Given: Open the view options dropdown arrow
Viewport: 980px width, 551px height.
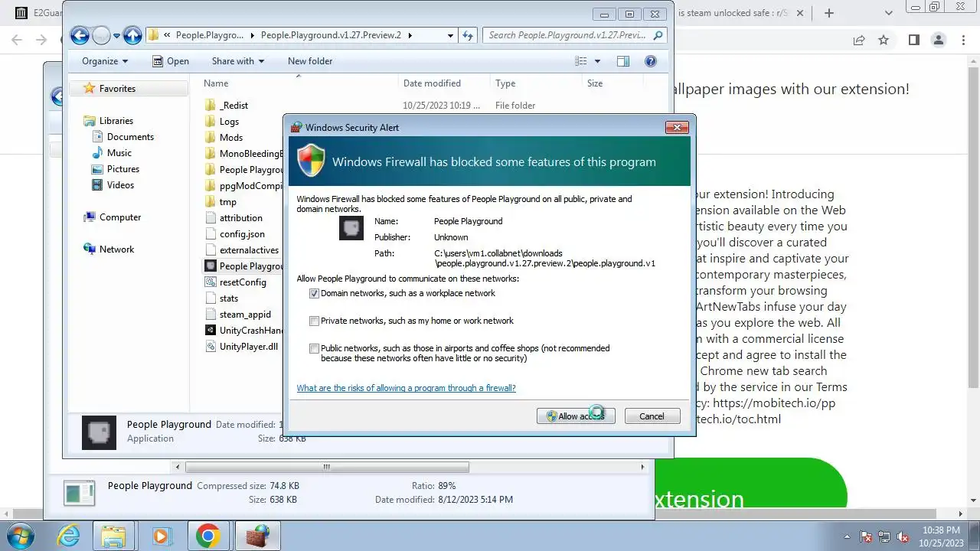Looking at the screenshot, I should click(x=597, y=61).
